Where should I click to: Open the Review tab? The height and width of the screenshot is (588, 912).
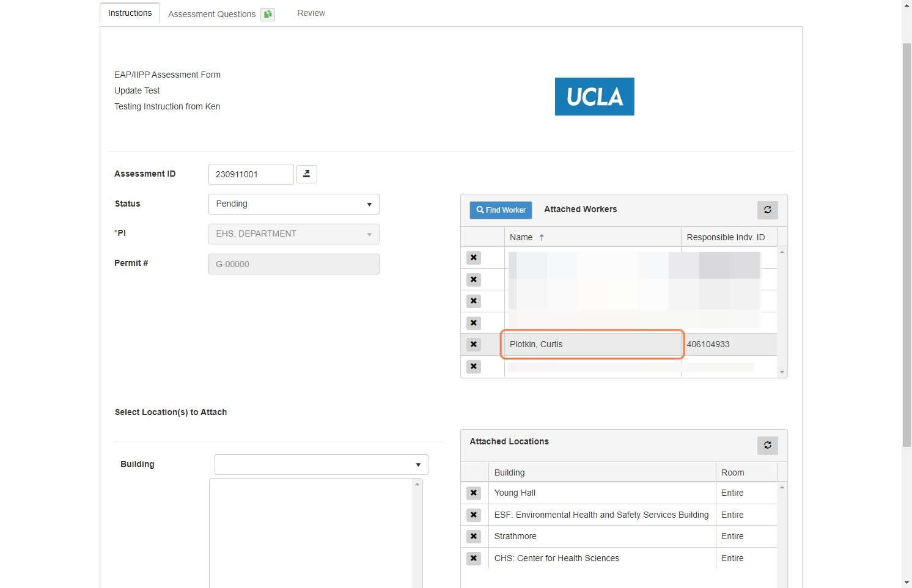click(x=311, y=13)
